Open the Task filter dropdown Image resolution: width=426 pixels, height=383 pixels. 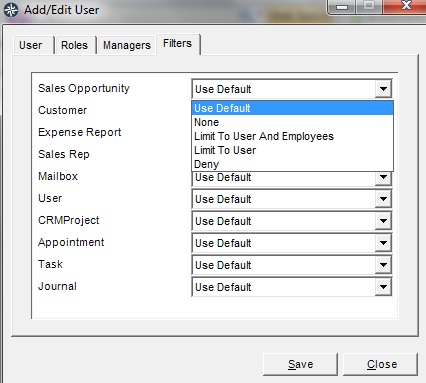383,265
